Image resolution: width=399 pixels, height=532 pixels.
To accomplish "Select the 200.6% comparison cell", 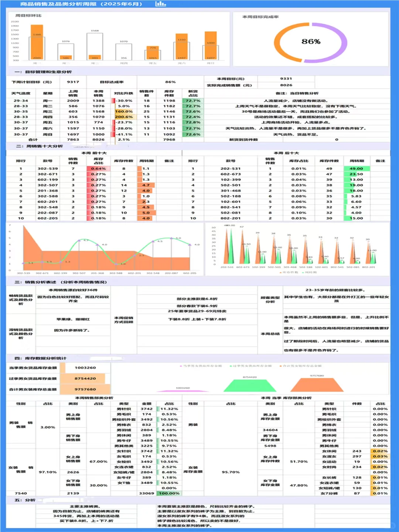I will [124, 117].
